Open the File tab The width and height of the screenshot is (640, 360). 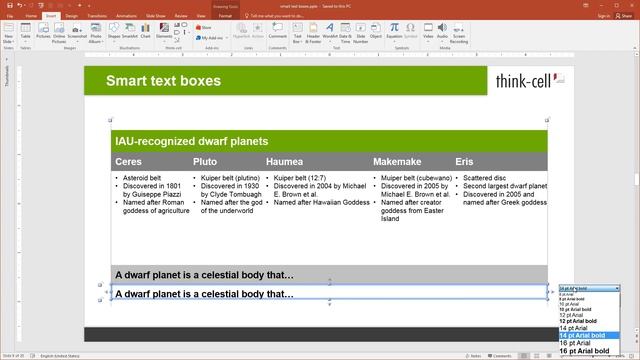tap(10, 16)
